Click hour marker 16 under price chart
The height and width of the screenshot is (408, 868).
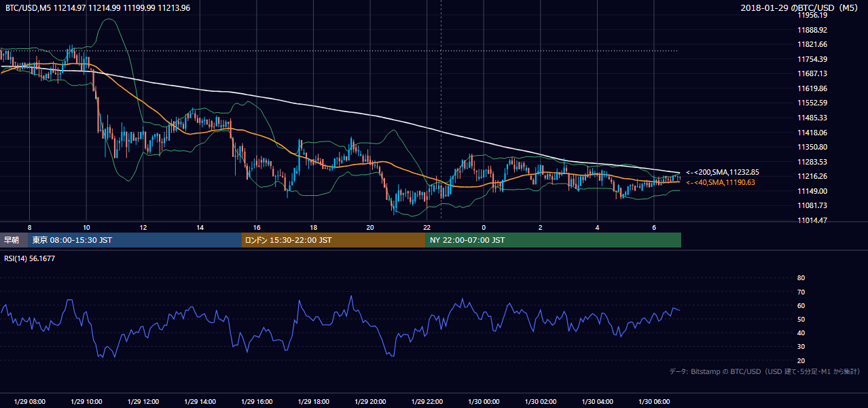[257, 227]
